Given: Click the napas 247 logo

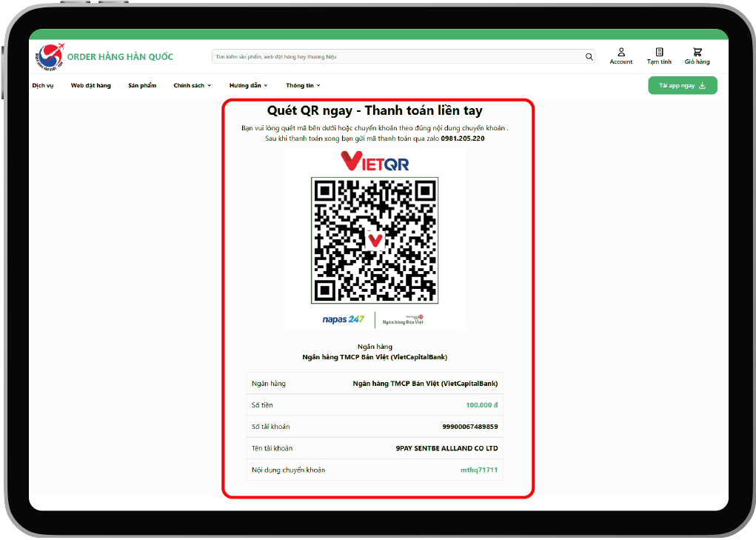Looking at the screenshot, I should [344, 319].
